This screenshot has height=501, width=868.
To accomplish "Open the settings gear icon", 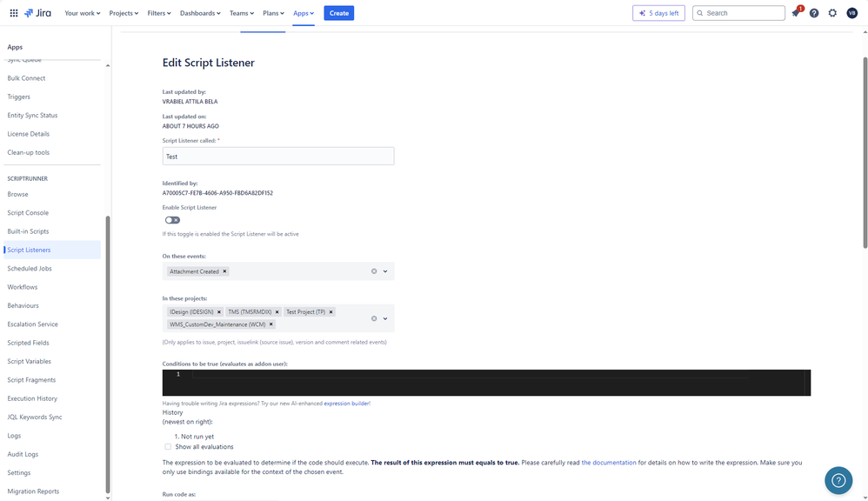I will pyautogui.click(x=832, y=13).
